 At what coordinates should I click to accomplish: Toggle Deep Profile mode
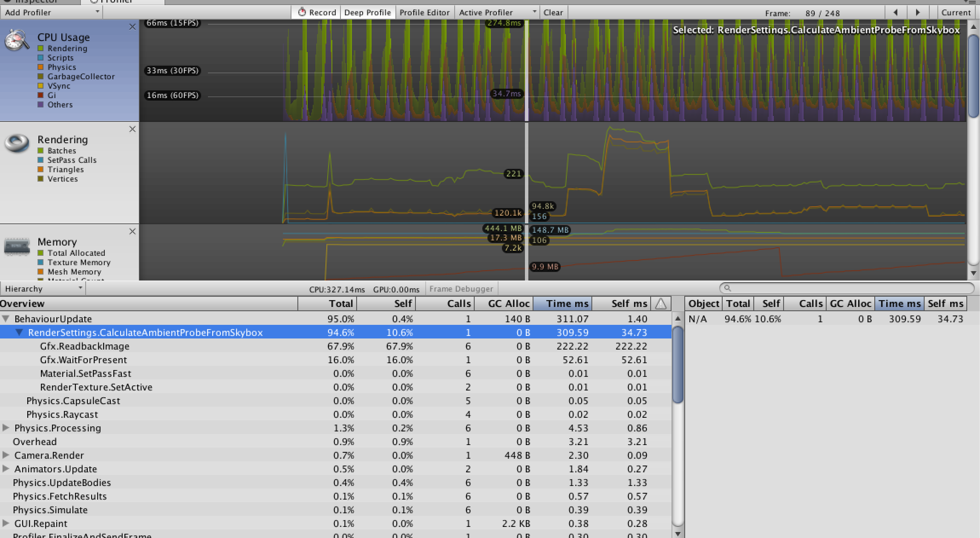pyautogui.click(x=367, y=12)
